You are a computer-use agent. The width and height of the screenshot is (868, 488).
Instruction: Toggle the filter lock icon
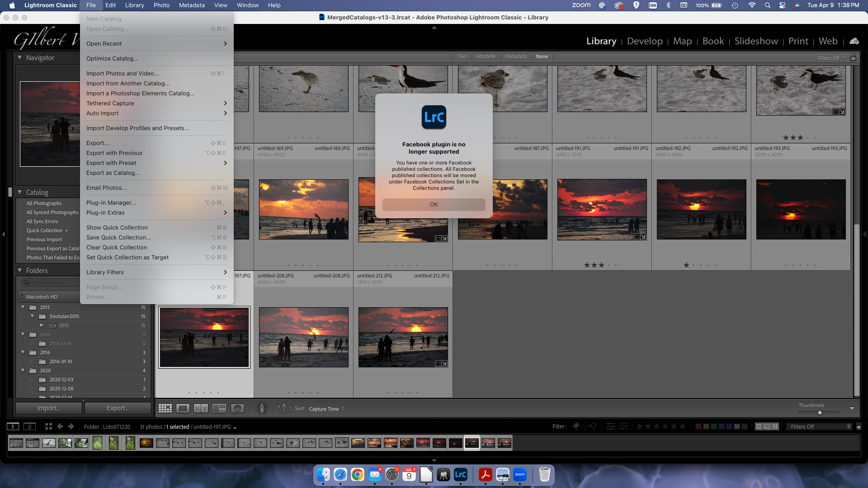854,57
